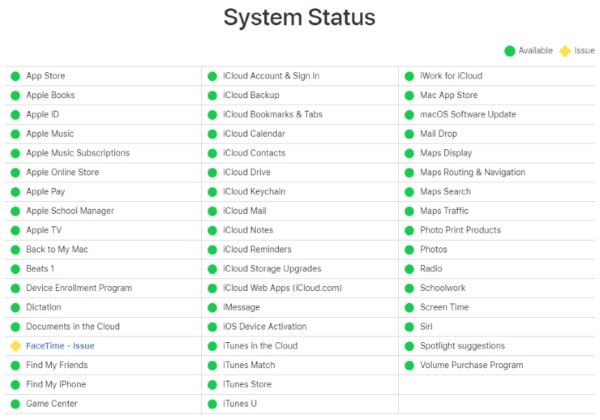Click the green dot beside iTunes Store
Screen dimensions: 600x420
tap(212, 384)
